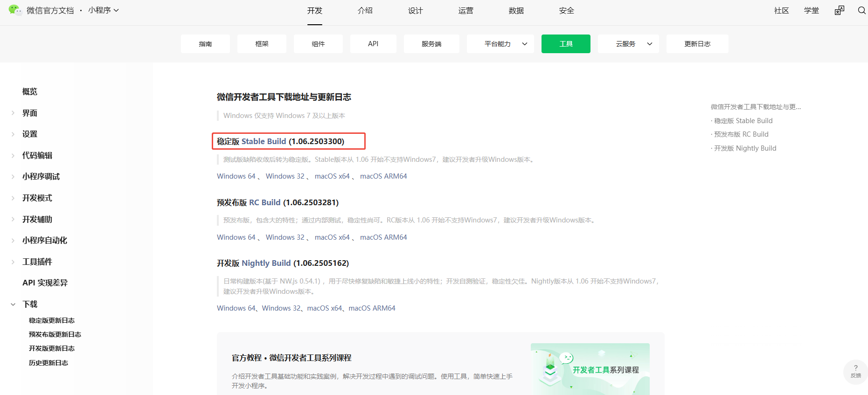The height and width of the screenshot is (395, 868).
Task: Expand the 设置 sidebar section
Action: (x=13, y=134)
